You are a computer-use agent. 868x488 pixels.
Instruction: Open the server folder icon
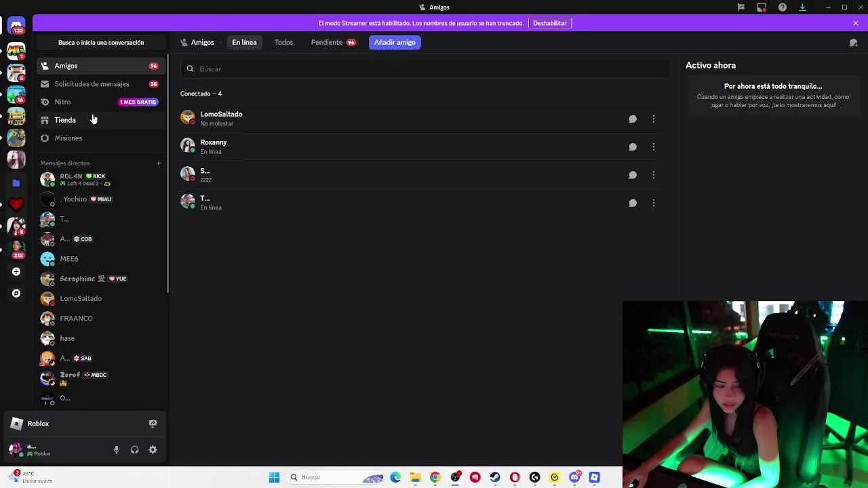16,183
